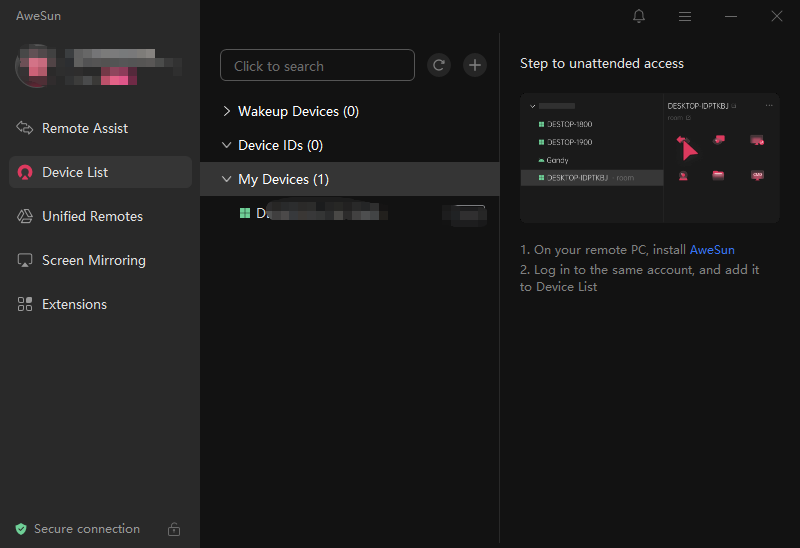Collapse the My Devices group

coord(227,179)
